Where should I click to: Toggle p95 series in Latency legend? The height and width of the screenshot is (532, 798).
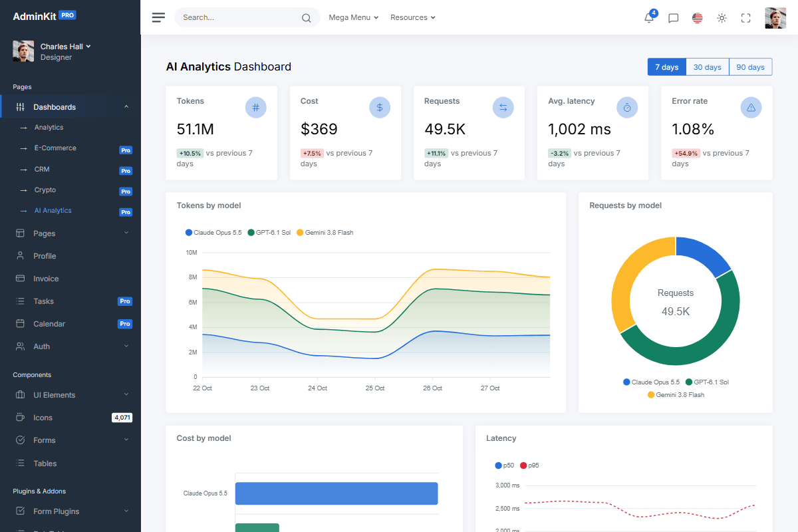[529, 465]
